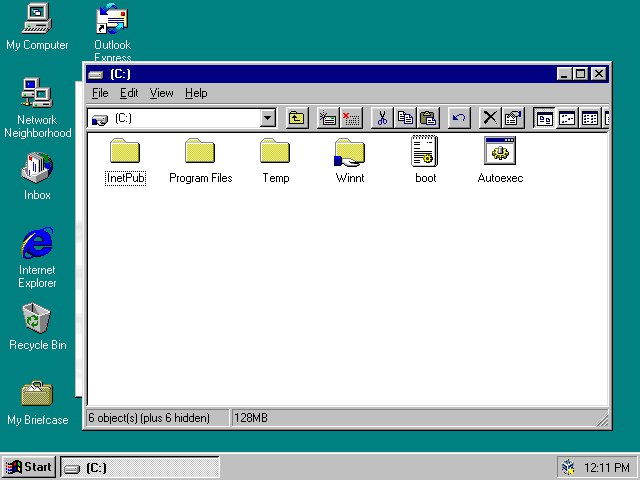Maximize the (C:) window
Viewport: 640px width, 480px height.
580,74
